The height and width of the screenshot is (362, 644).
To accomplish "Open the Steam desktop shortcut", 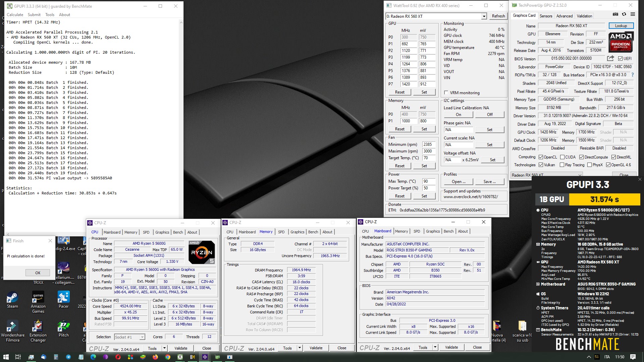I will (x=12, y=300).
